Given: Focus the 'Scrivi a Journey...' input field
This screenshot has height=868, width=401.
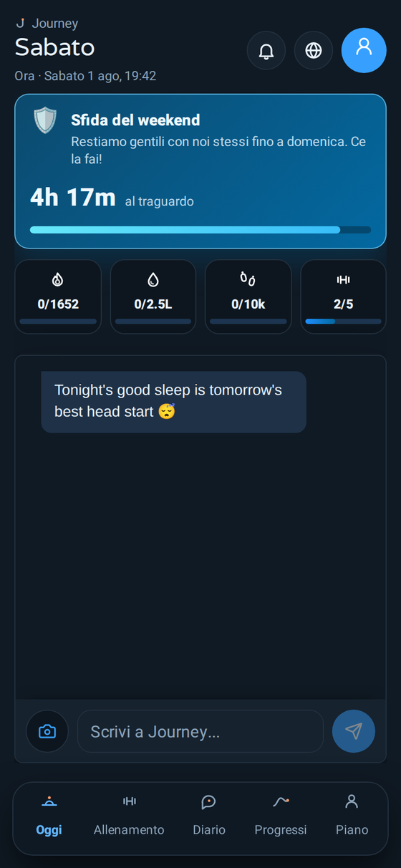Looking at the screenshot, I should [200, 731].
